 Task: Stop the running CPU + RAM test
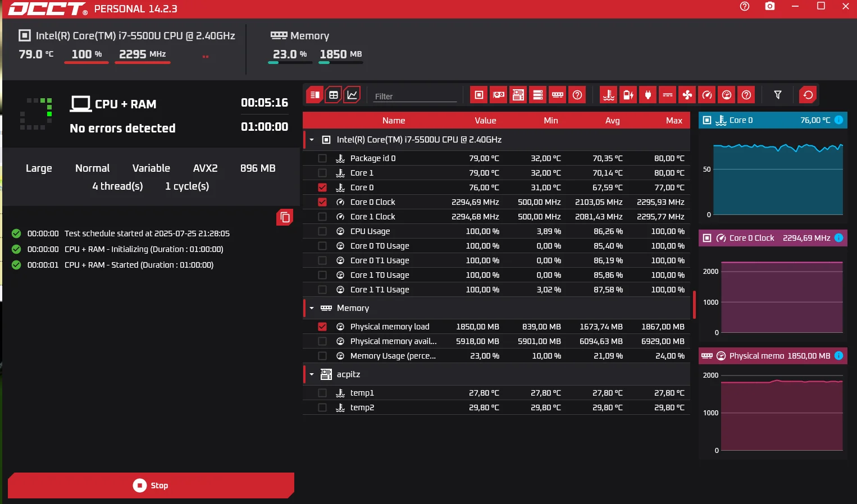(x=151, y=485)
